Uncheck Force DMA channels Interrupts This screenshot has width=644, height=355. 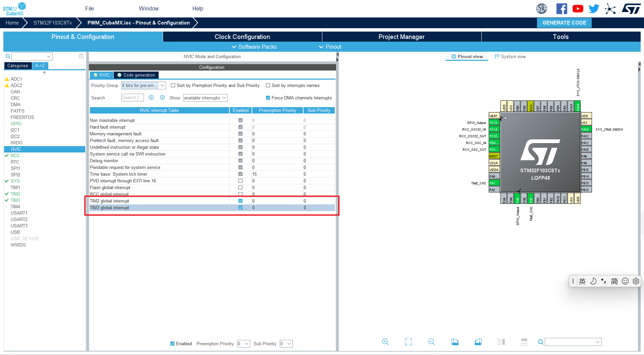pos(268,98)
